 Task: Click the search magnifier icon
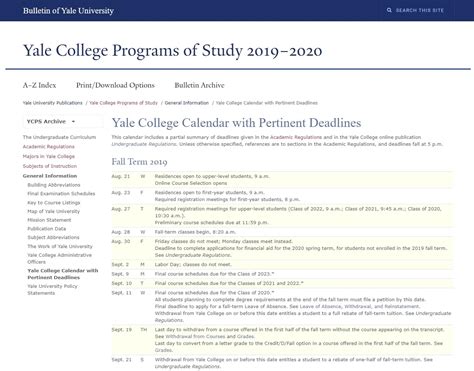tap(389, 10)
